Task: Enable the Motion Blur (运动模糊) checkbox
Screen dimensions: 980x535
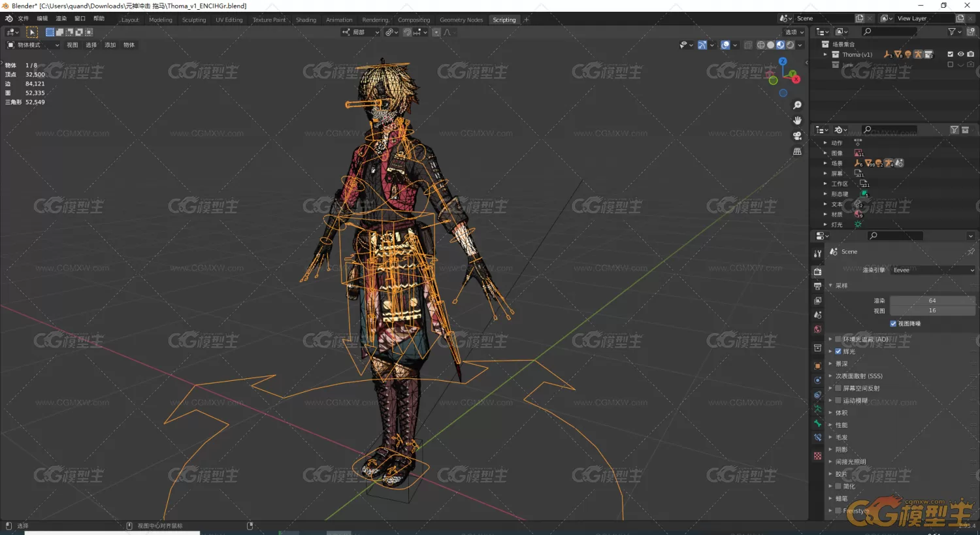Action: coord(838,400)
